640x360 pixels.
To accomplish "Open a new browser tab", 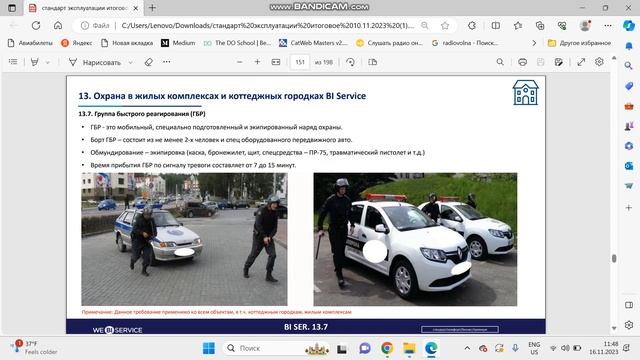I will pos(152,8).
